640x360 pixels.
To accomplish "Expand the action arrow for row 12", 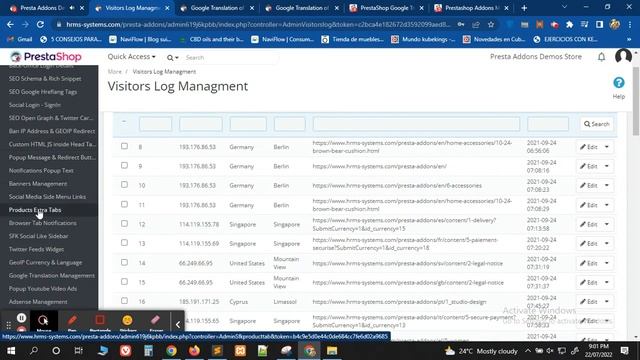I will pyautogui.click(x=607, y=224).
